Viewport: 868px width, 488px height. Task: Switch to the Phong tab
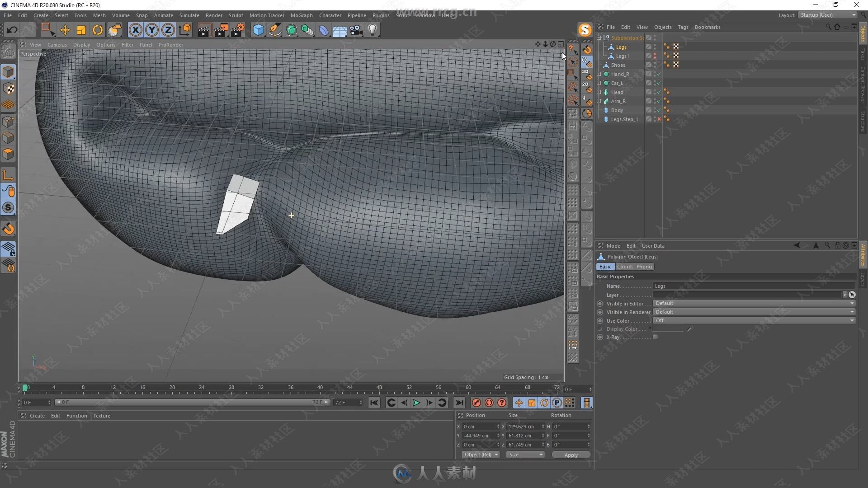[644, 267]
